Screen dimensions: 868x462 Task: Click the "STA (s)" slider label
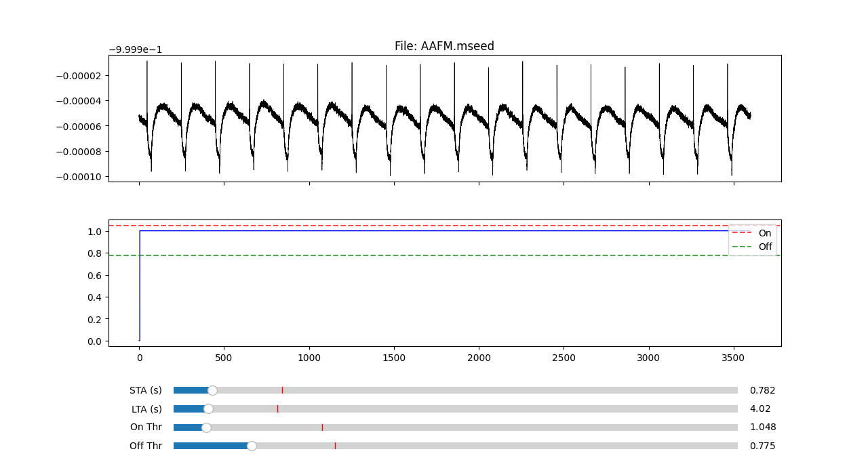pos(146,390)
